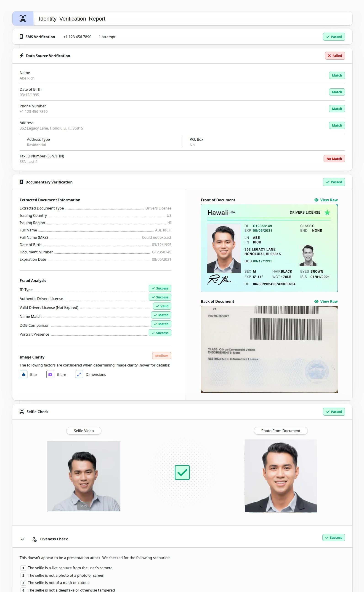Click the Selfie Check Passed badge
364x592 pixels.
point(334,411)
